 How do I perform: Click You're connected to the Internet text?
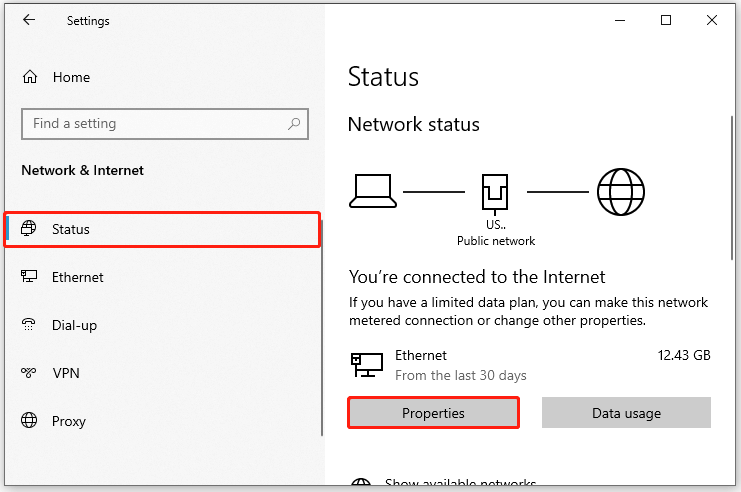pos(477,277)
